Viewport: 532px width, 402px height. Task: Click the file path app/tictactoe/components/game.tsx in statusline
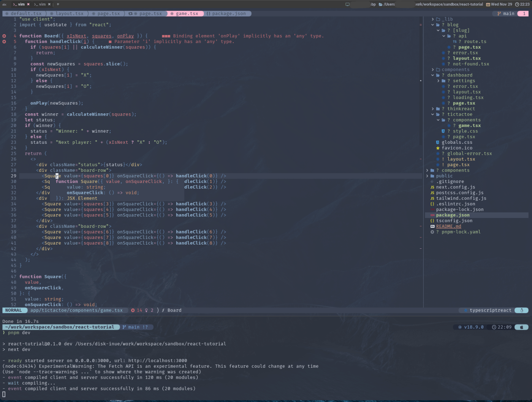(76, 310)
